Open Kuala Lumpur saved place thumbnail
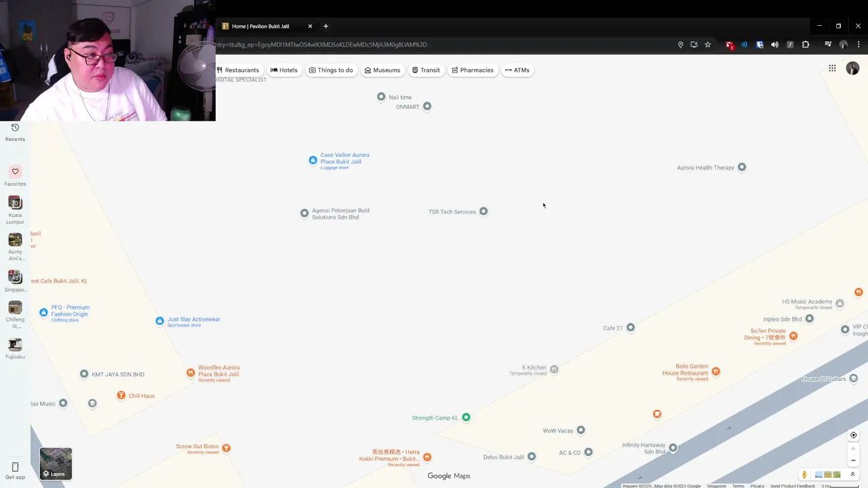 pos(15,203)
